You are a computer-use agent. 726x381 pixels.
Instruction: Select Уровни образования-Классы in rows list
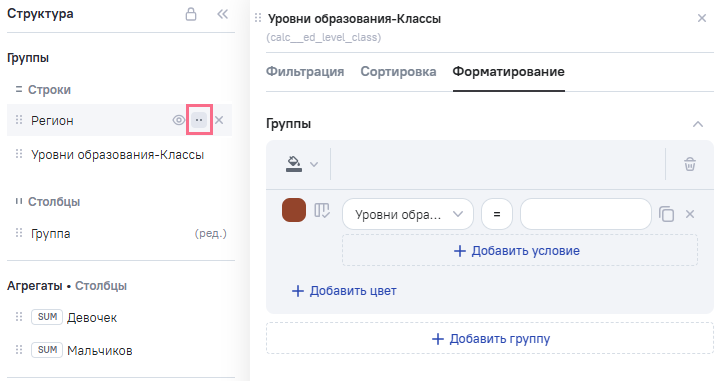pyautogui.click(x=118, y=155)
